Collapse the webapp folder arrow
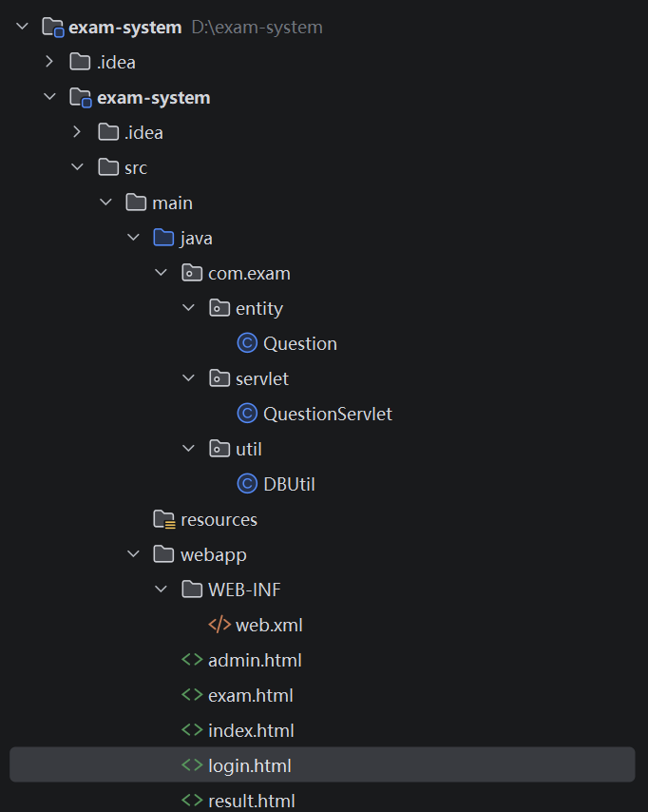648x812 pixels. click(x=133, y=554)
